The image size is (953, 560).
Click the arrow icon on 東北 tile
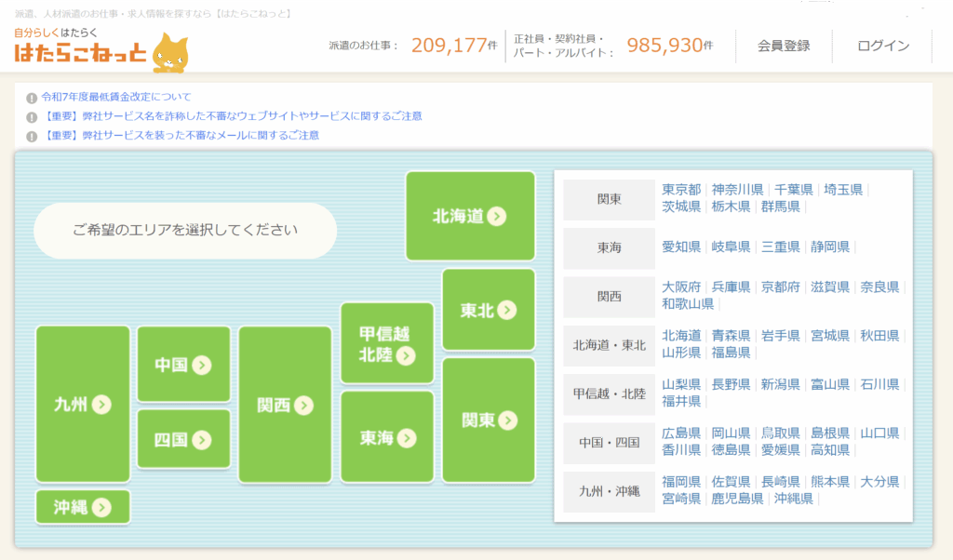coord(506,311)
